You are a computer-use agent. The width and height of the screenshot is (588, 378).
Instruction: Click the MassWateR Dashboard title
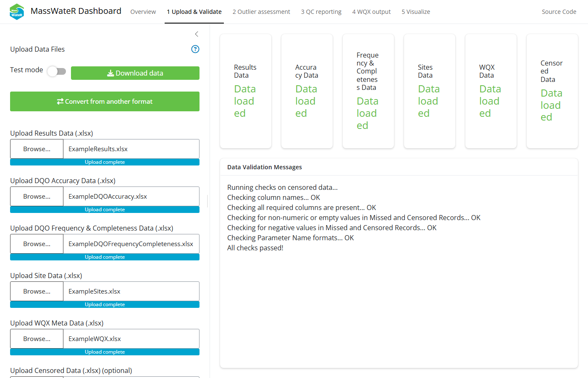point(76,11)
